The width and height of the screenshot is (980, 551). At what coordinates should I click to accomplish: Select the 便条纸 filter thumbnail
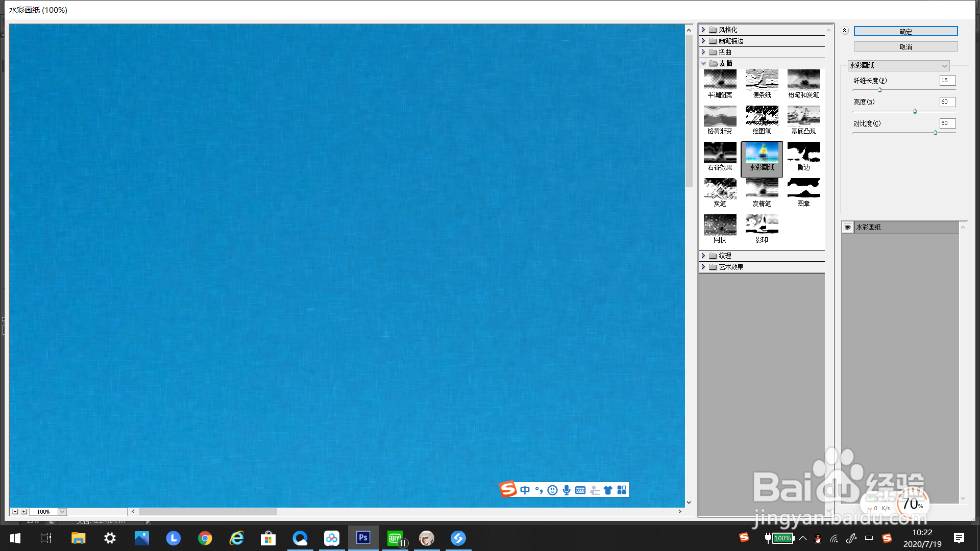click(x=762, y=80)
